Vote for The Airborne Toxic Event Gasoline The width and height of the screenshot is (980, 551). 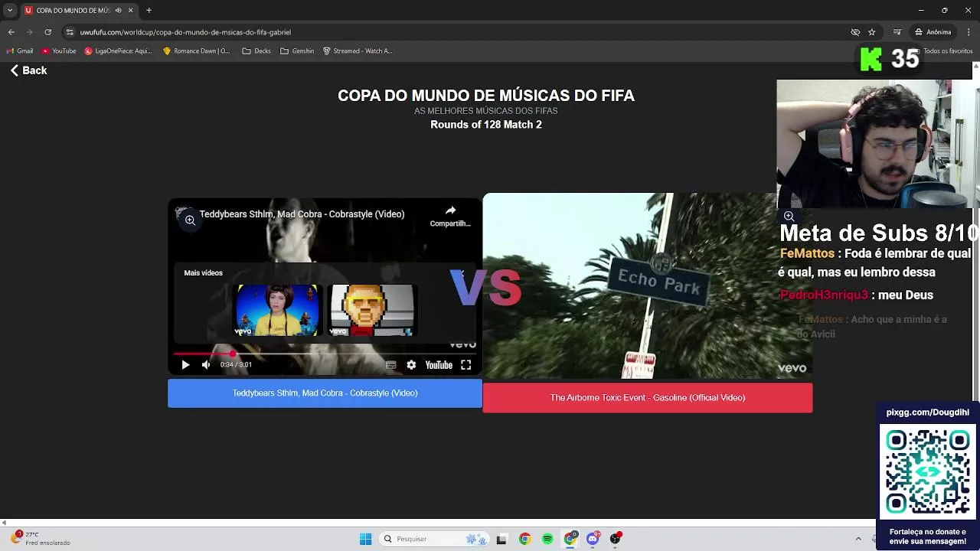[648, 398]
